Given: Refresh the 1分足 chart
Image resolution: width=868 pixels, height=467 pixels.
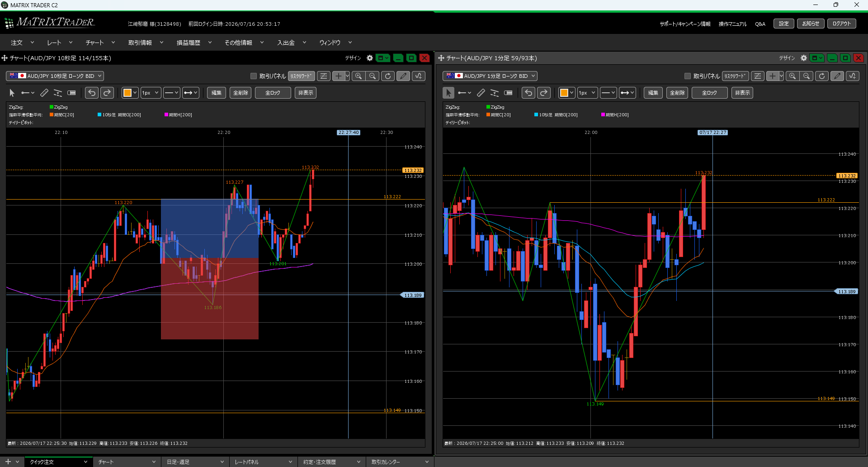Looking at the screenshot, I should 822,76.
